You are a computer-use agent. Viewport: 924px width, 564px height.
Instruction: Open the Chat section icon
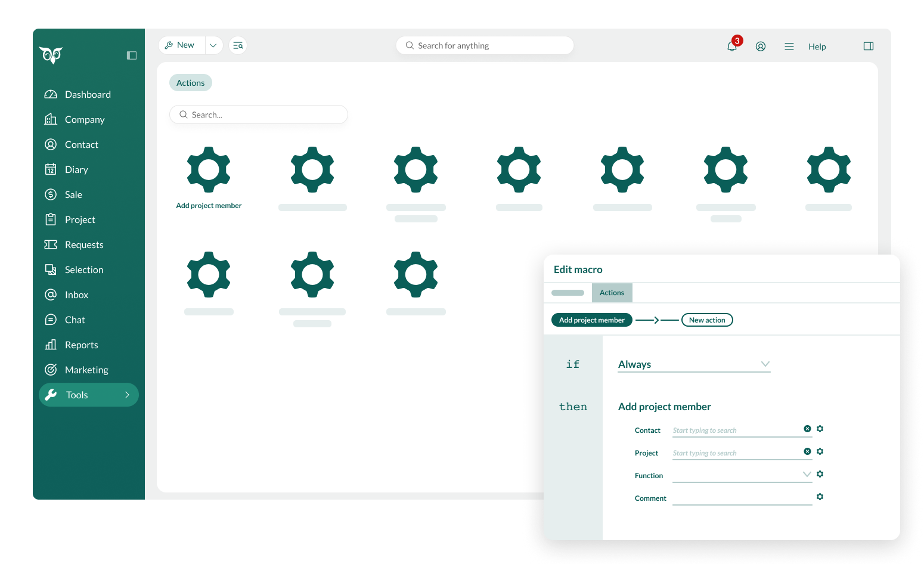(51, 320)
